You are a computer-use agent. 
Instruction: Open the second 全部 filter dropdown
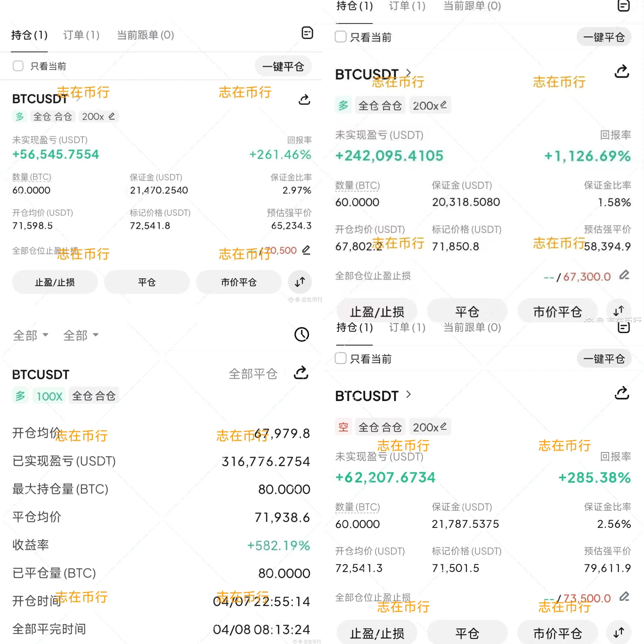[81, 335]
